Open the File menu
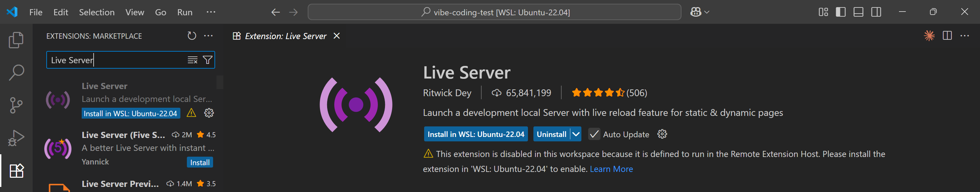 point(36,12)
